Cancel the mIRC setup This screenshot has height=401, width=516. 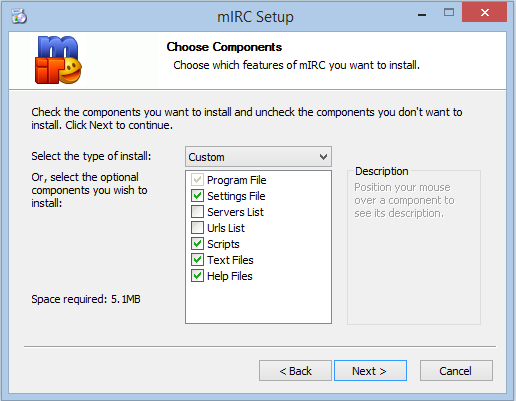[456, 370]
